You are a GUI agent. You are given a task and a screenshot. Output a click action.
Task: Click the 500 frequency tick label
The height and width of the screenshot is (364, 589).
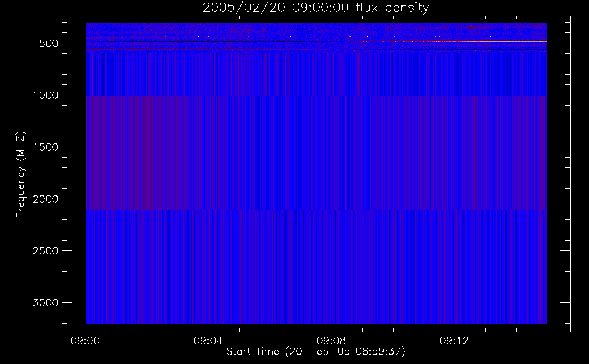click(49, 43)
